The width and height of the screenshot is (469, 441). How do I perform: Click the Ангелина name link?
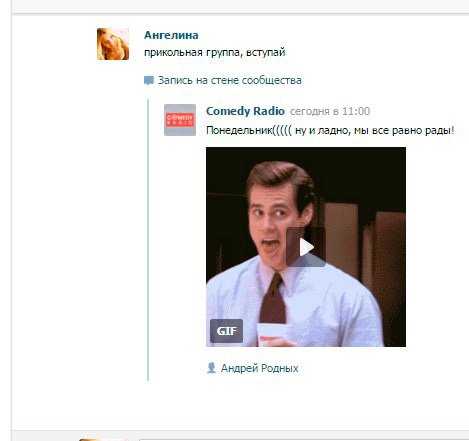[x=171, y=35]
